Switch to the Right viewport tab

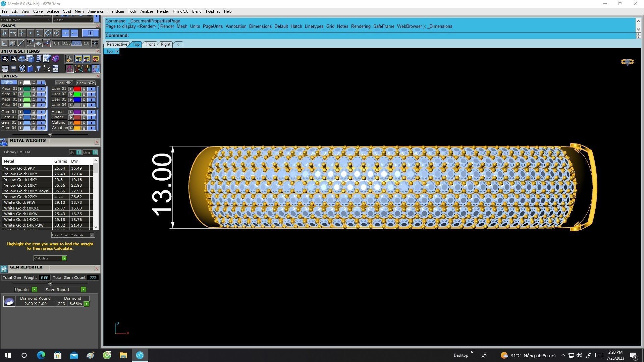165,44
